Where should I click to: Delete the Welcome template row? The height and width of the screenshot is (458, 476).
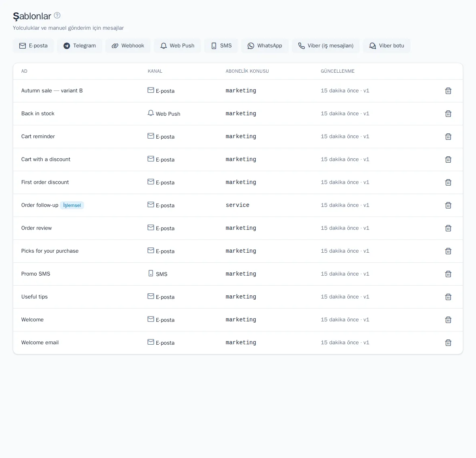click(x=448, y=320)
